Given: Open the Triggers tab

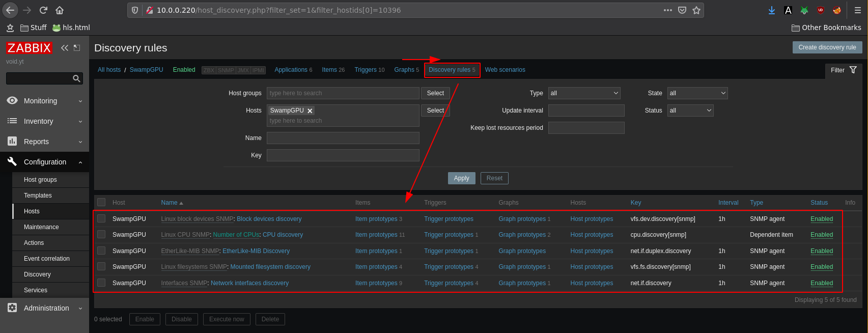Looking at the screenshot, I should pos(366,70).
